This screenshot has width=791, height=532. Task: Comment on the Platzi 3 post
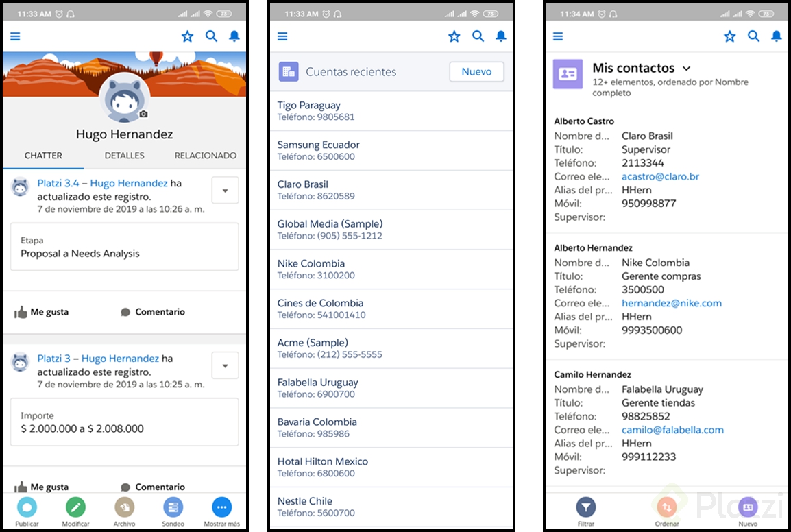(x=153, y=487)
